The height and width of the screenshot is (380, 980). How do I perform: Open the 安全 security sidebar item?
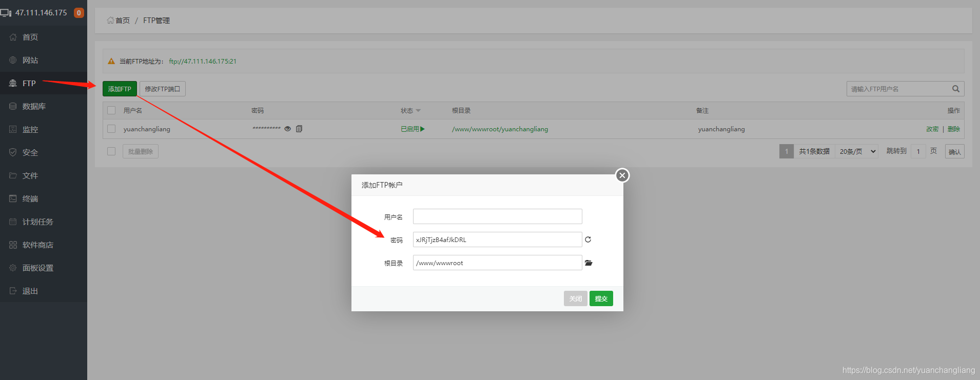[44, 152]
